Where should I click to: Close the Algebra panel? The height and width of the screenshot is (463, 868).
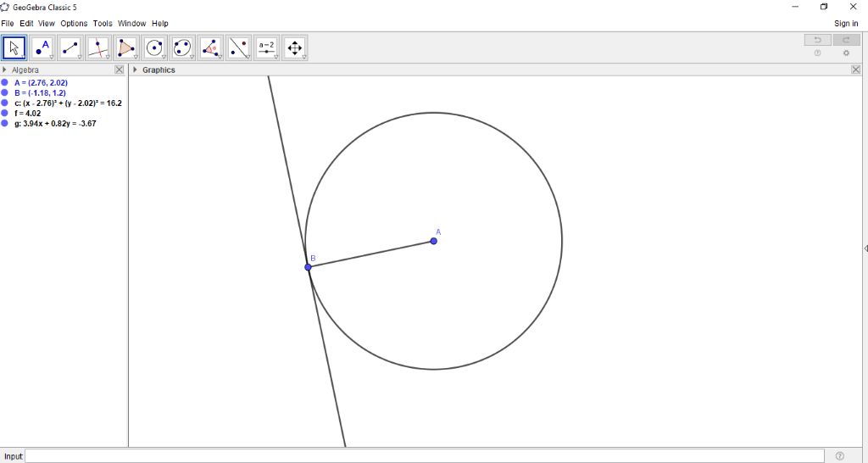(119, 70)
